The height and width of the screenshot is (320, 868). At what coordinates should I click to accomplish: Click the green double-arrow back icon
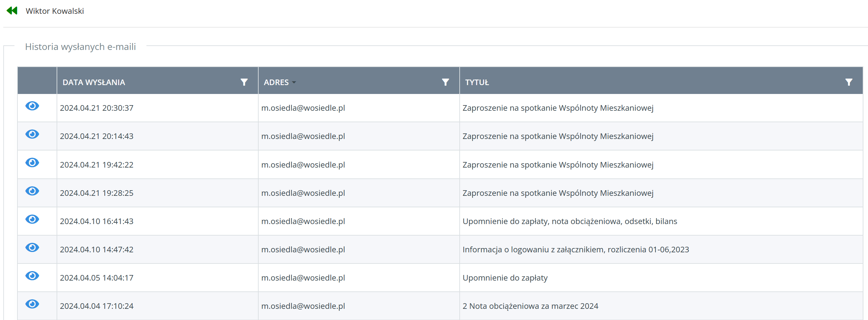point(12,11)
